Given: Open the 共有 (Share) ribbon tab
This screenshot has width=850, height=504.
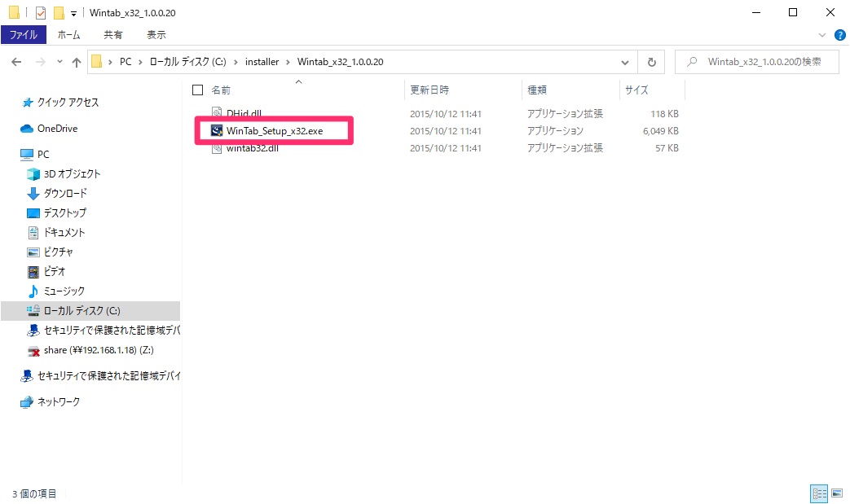Looking at the screenshot, I should tap(112, 35).
